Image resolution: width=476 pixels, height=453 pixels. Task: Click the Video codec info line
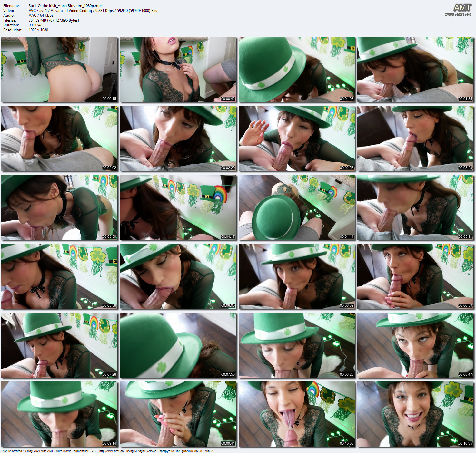point(93,11)
